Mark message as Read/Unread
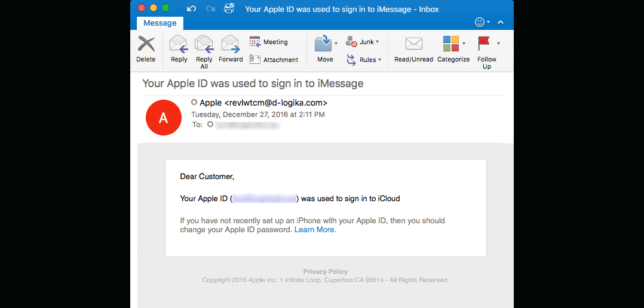644x308 pixels. pos(413,44)
